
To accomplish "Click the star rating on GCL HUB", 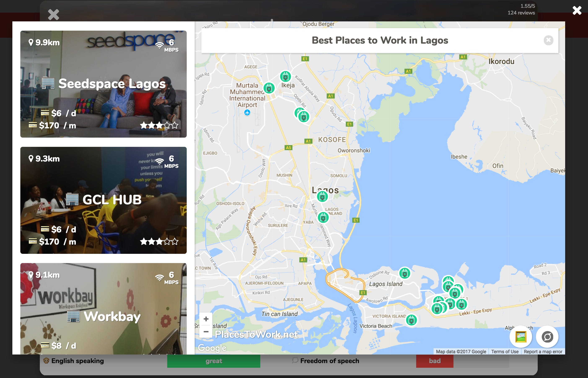I will tap(159, 241).
